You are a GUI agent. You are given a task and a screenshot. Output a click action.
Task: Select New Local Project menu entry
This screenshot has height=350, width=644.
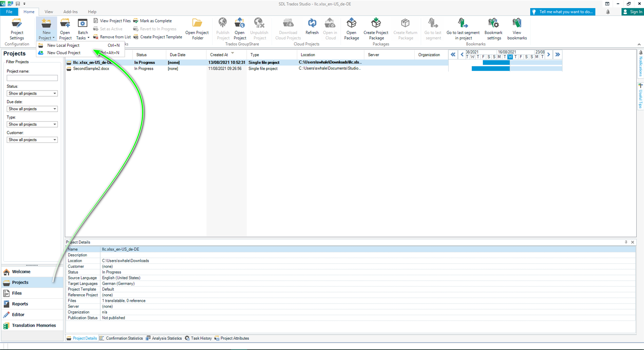pyautogui.click(x=63, y=45)
